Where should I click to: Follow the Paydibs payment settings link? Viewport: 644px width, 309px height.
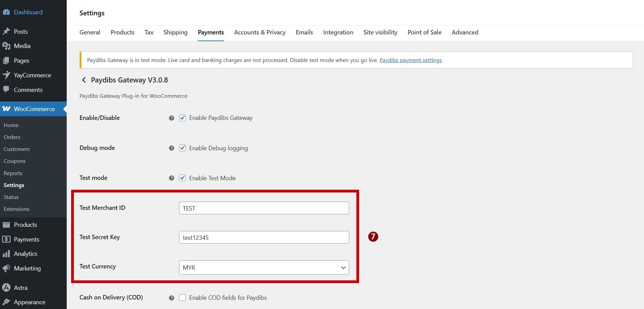tap(410, 60)
